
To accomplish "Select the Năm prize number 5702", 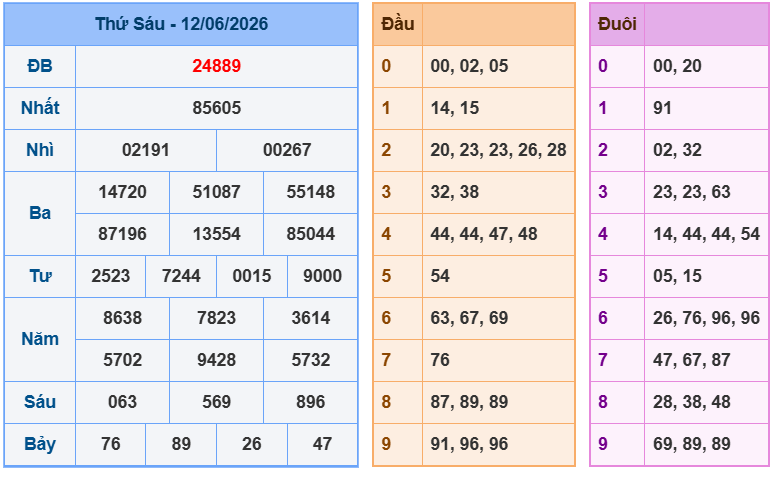I will coord(123,360).
